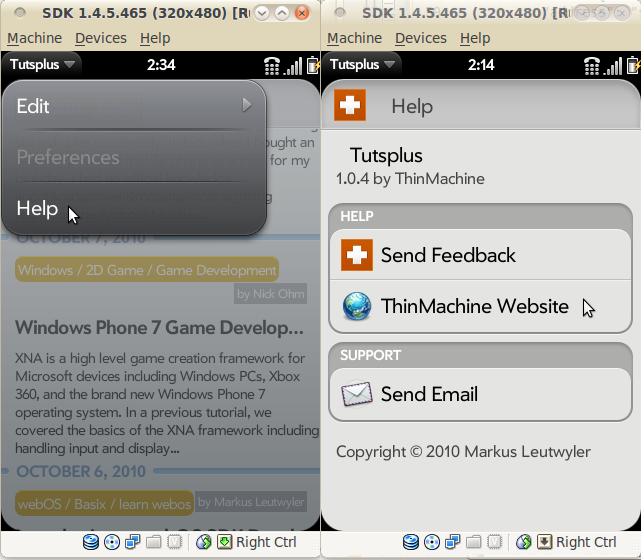Click 1.0.4 by ThinMachine version text
Viewport: 641px width, 560px height.
(410, 179)
